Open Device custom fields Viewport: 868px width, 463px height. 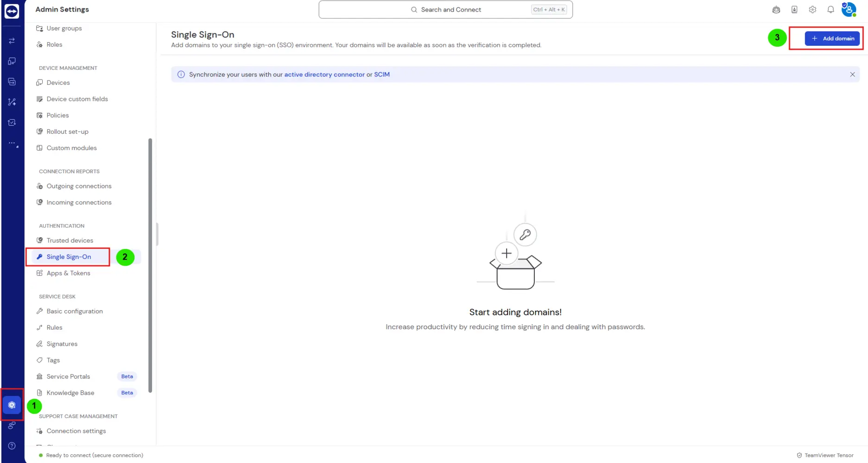[77, 99]
